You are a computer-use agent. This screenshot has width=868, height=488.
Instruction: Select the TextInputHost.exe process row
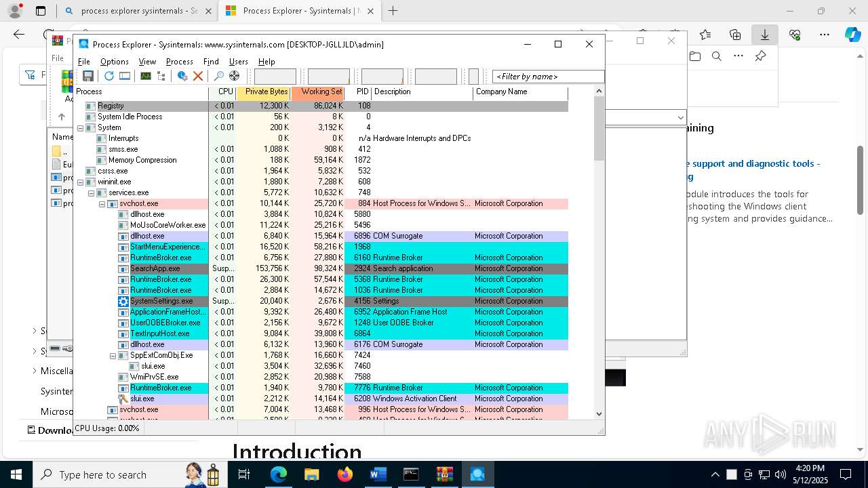320,333
